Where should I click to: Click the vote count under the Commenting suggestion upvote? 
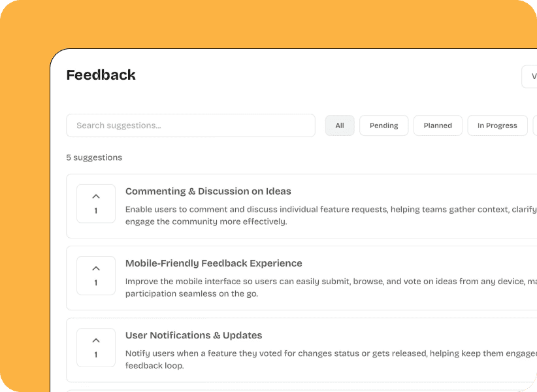click(x=96, y=209)
